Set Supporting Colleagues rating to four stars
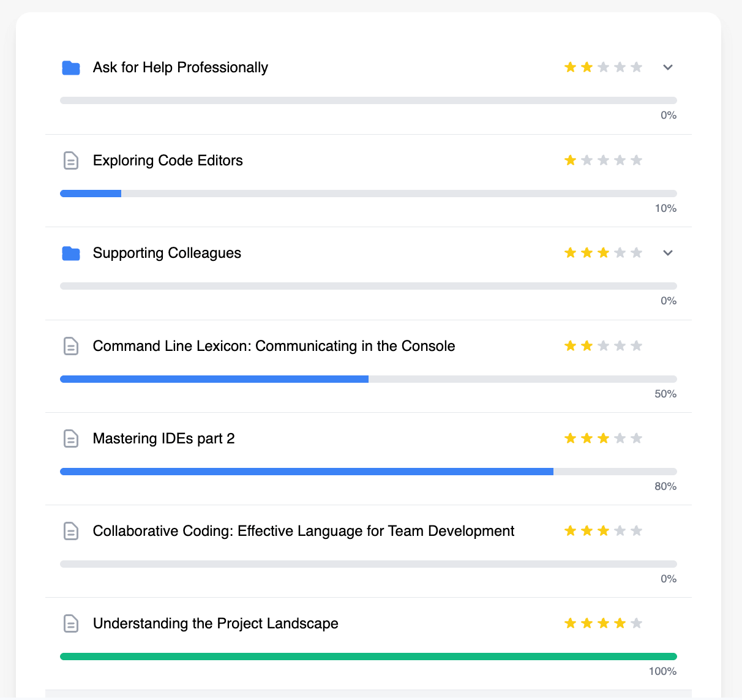 coord(620,253)
